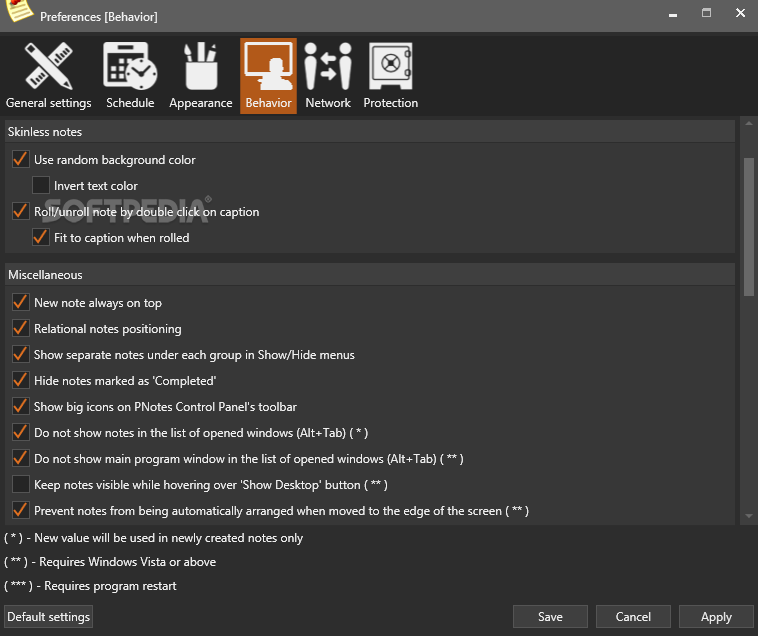This screenshot has width=758, height=636.
Task: Click the Skinless notes section header
Action: tap(370, 131)
